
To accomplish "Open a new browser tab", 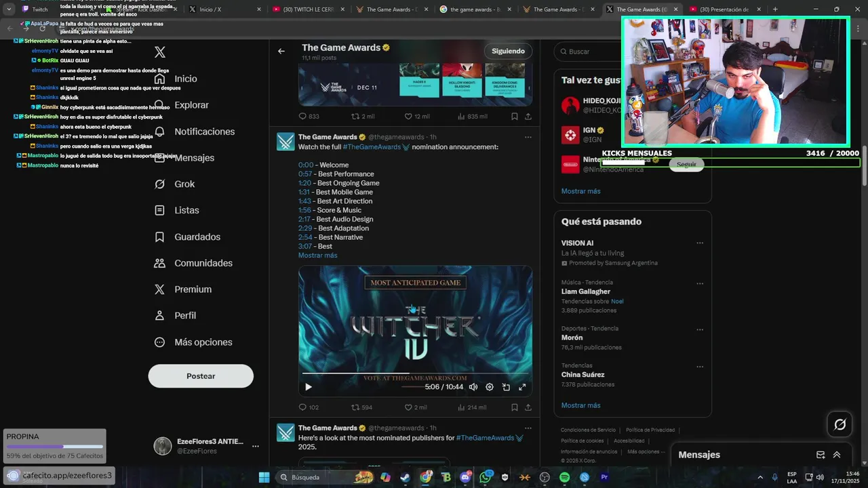I will [x=775, y=9].
